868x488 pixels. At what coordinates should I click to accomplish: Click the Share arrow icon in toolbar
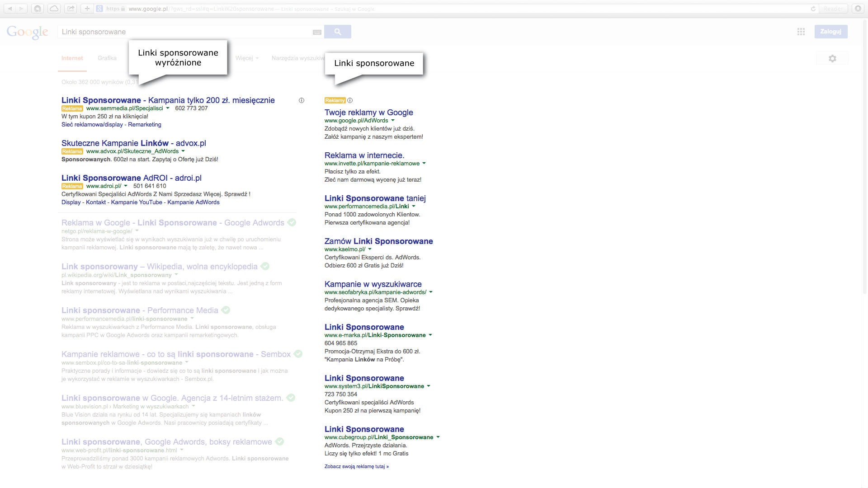[x=71, y=9]
